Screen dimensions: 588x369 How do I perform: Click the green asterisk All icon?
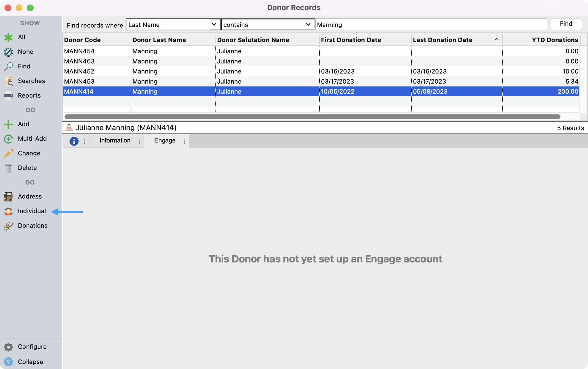pos(8,37)
